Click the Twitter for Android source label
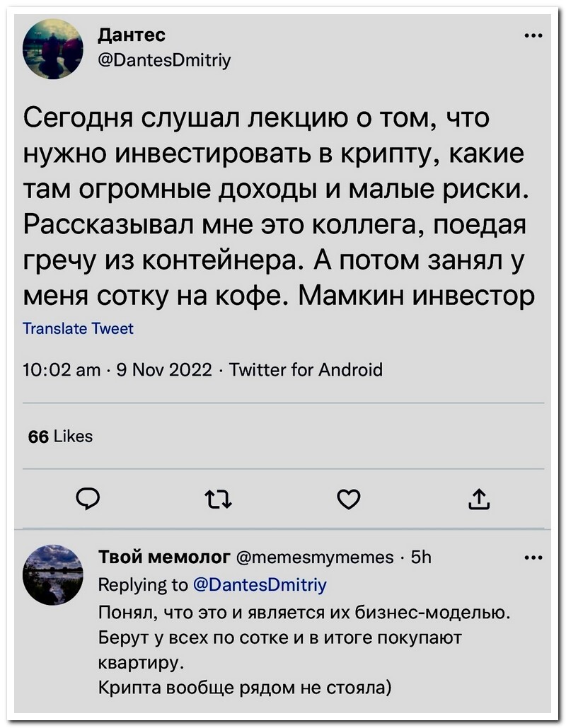 tap(306, 370)
